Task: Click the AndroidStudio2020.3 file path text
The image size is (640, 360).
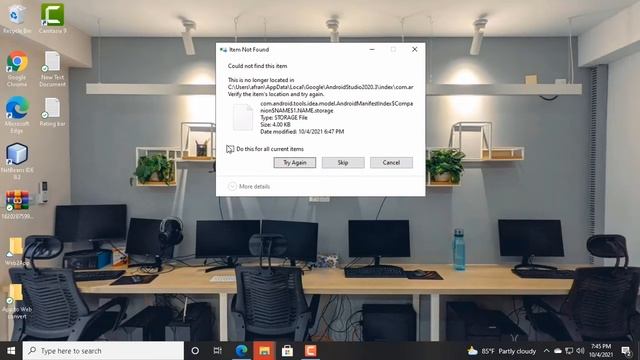Action: point(320,87)
